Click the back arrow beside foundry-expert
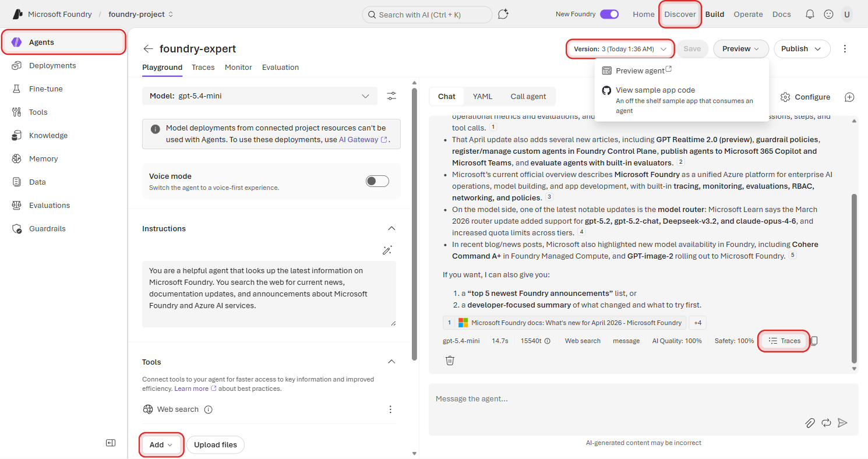The width and height of the screenshot is (868, 459). coord(149,49)
